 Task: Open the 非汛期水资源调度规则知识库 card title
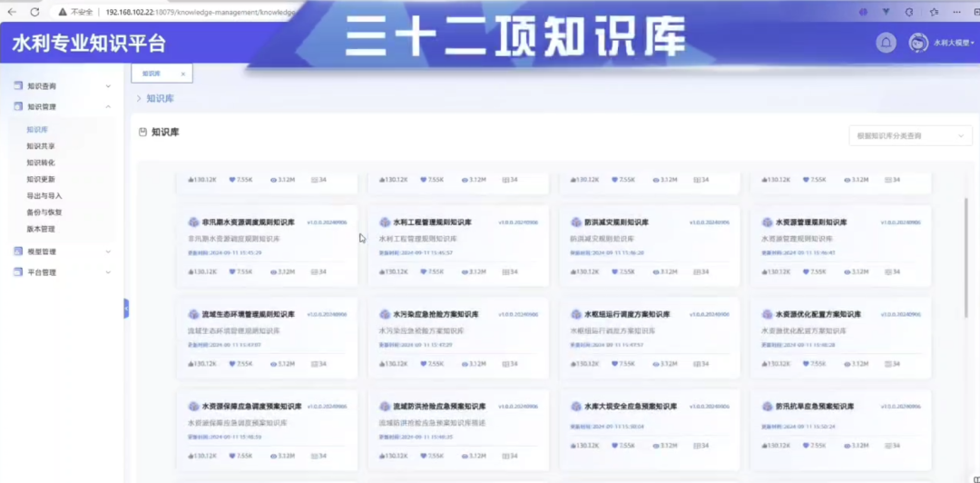(x=248, y=222)
